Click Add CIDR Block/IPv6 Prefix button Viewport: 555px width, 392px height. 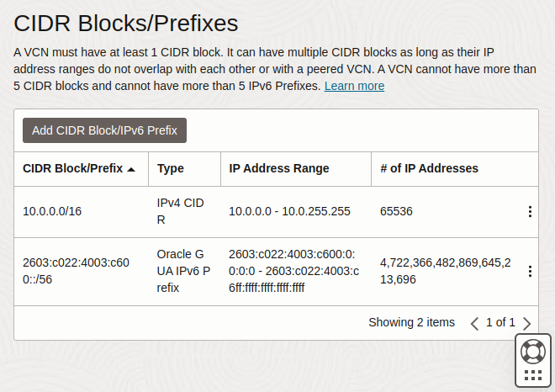104,130
